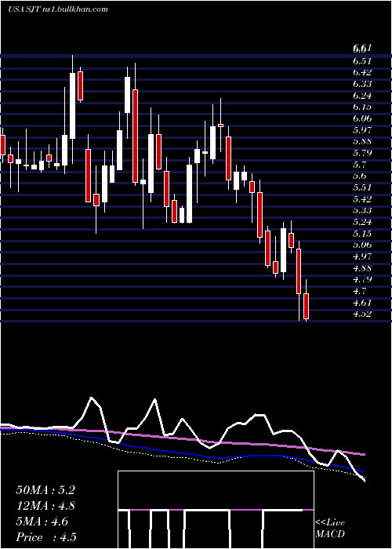Click the 'USA SJT ns1.bullkhan.com' chart title
This screenshot has height=549, width=392.
point(58,9)
